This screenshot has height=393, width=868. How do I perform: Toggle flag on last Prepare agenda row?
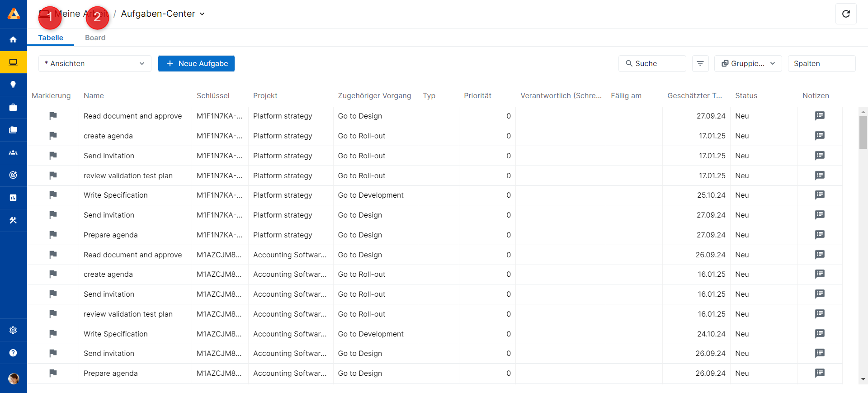(53, 373)
